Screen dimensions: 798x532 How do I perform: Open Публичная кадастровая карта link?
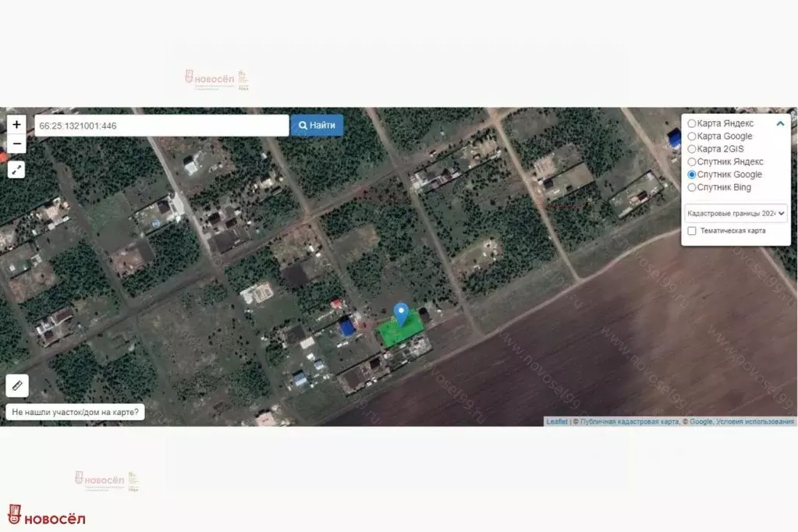pos(630,421)
